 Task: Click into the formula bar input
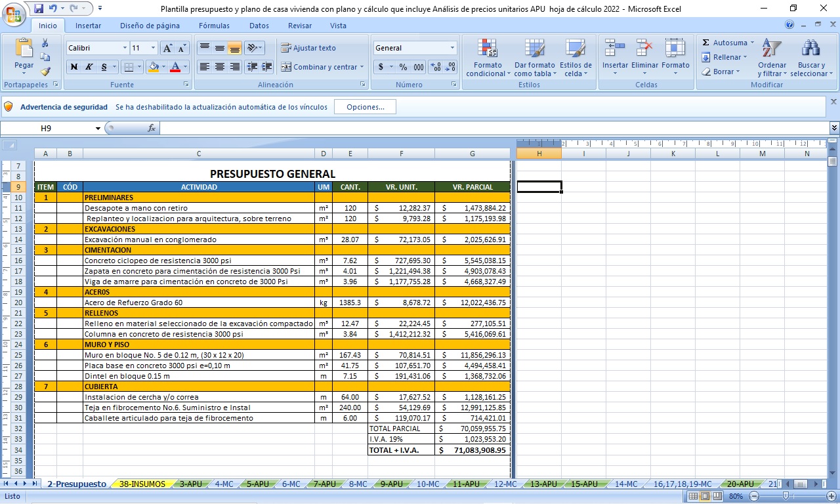494,128
